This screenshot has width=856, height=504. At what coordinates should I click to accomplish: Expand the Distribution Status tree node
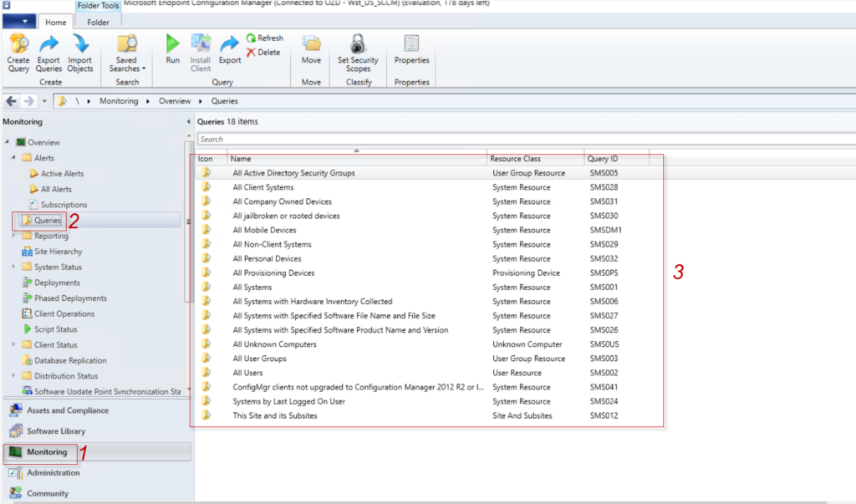(13, 375)
